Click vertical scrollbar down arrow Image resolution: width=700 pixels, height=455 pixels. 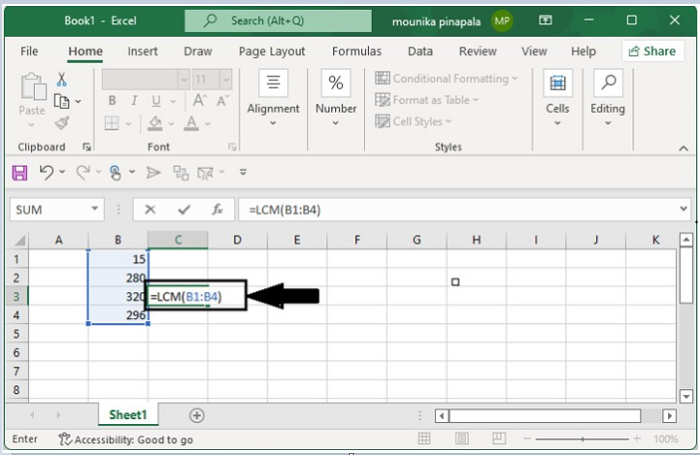tap(686, 396)
